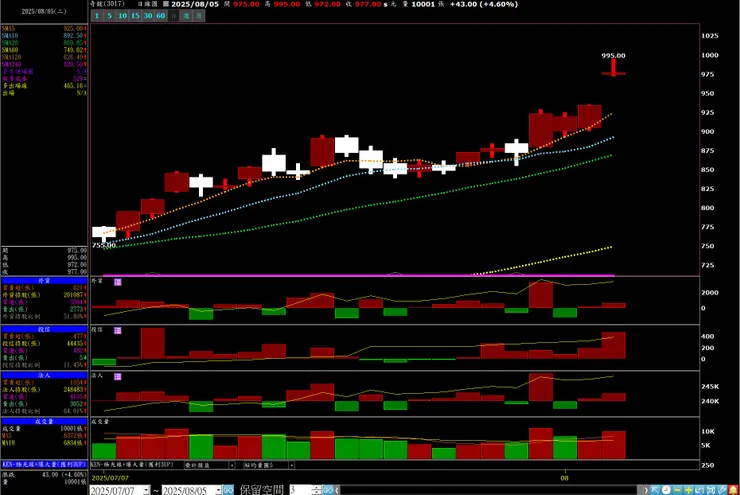740x495 pixels.
Task: Select the 30-minute period tab
Action: 148,16
